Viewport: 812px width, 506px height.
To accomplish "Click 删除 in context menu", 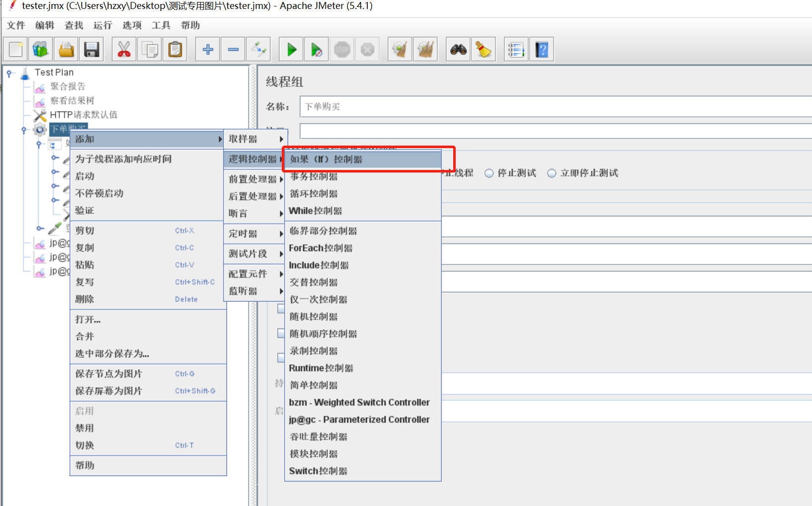I will [x=148, y=299].
